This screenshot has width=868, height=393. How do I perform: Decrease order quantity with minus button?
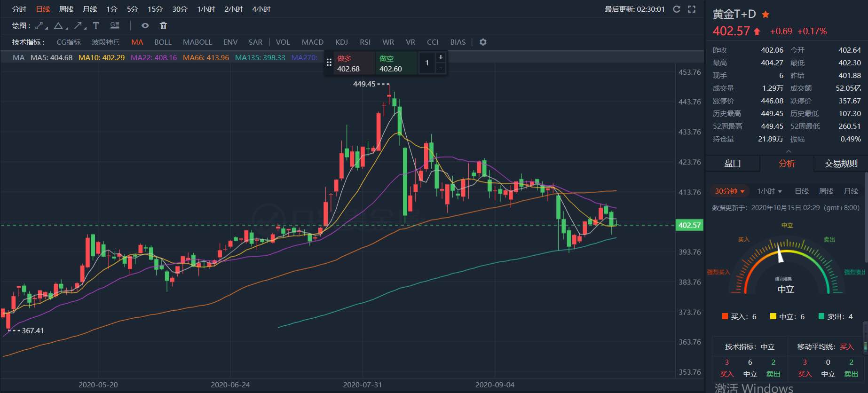pos(441,68)
